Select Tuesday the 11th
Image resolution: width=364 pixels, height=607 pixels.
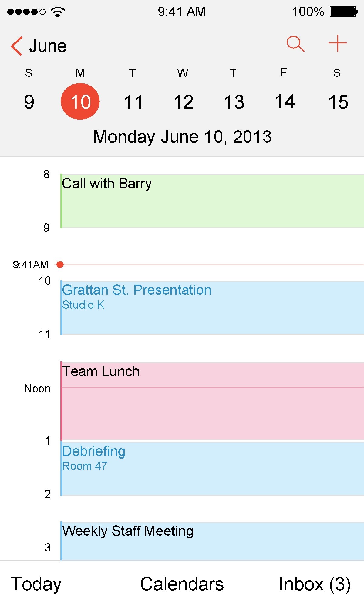point(133,102)
